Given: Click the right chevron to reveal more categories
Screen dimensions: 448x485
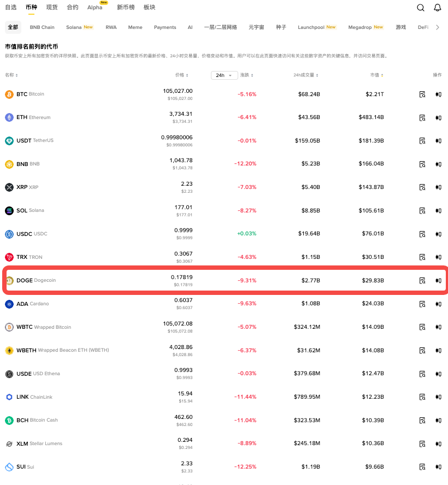Looking at the screenshot, I should 437,27.
